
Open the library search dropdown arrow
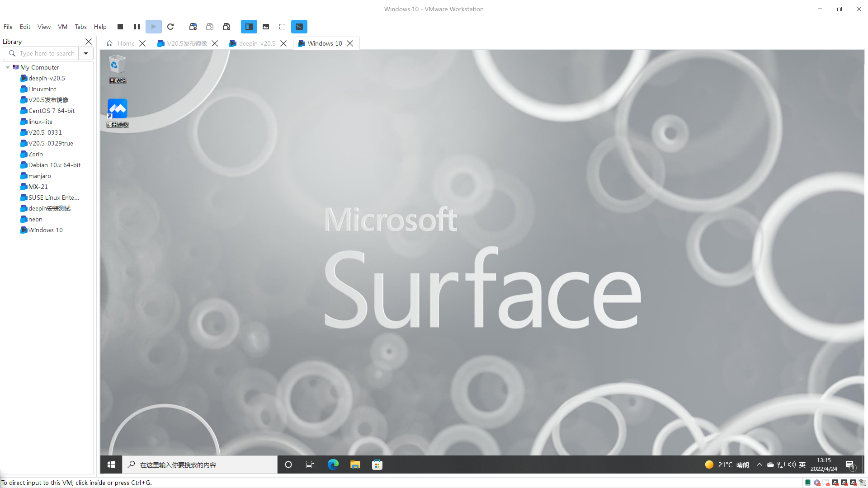coord(86,53)
